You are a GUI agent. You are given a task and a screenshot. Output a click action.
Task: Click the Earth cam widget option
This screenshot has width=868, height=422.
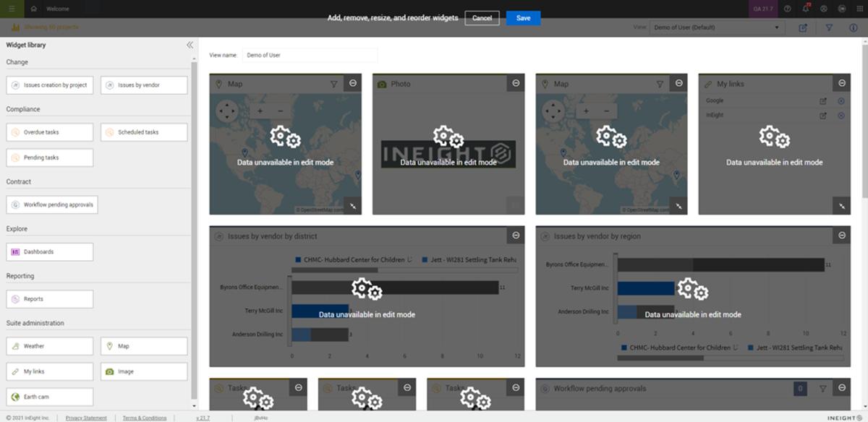(50, 397)
